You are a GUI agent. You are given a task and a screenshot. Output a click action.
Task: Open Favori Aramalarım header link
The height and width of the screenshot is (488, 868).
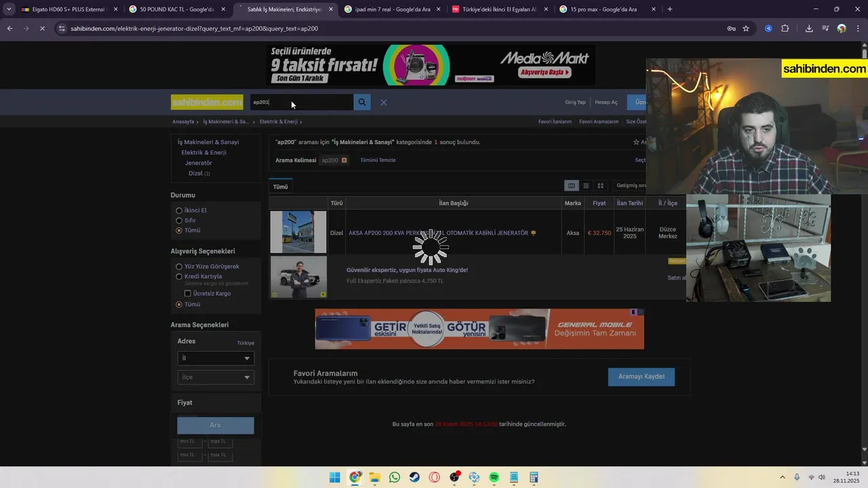tap(599, 122)
